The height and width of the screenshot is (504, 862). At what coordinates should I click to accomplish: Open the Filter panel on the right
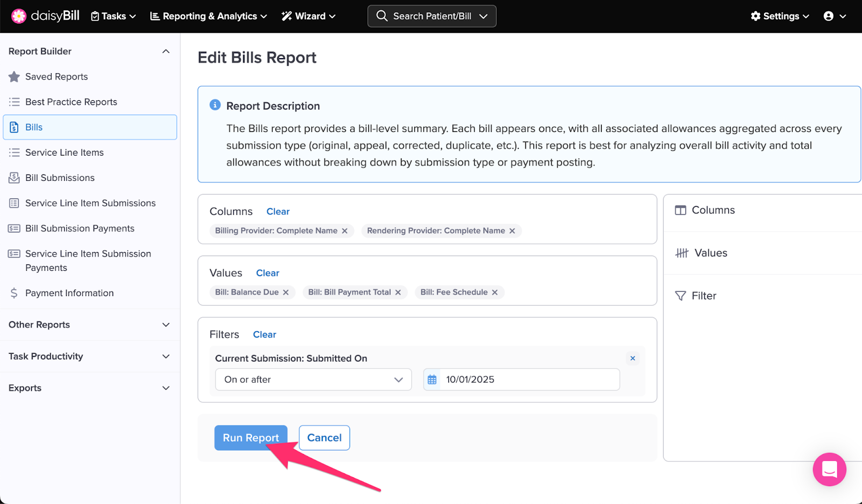(x=704, y=296)
